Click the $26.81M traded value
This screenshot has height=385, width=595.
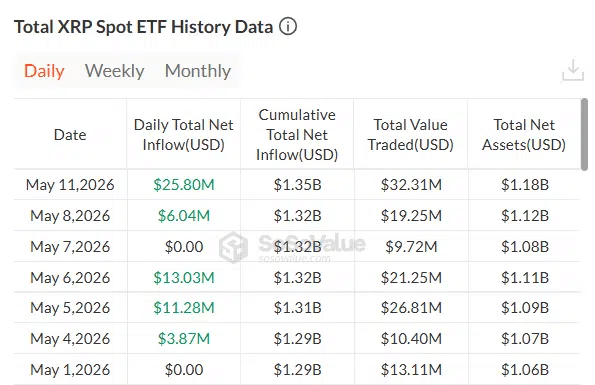(411, 308)
